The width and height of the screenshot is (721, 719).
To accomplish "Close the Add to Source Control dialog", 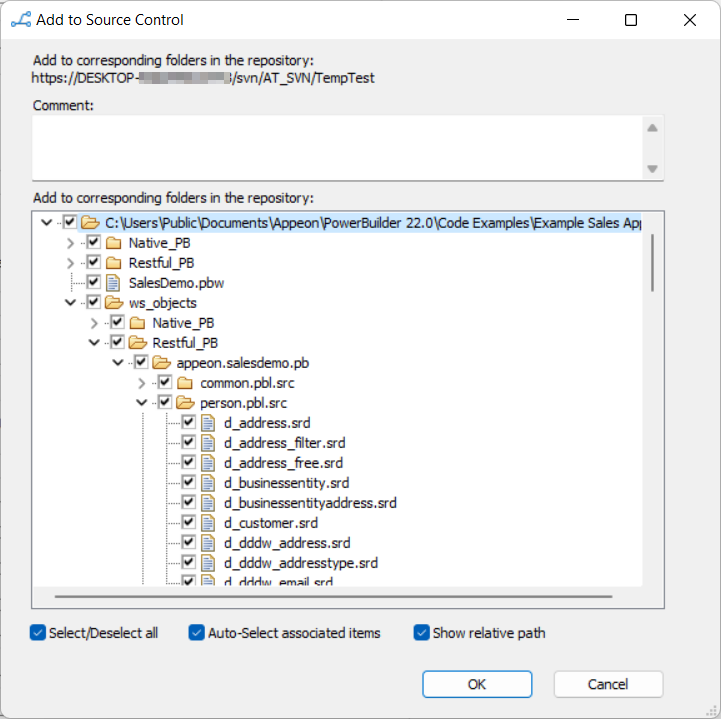I will click(690, 20).
